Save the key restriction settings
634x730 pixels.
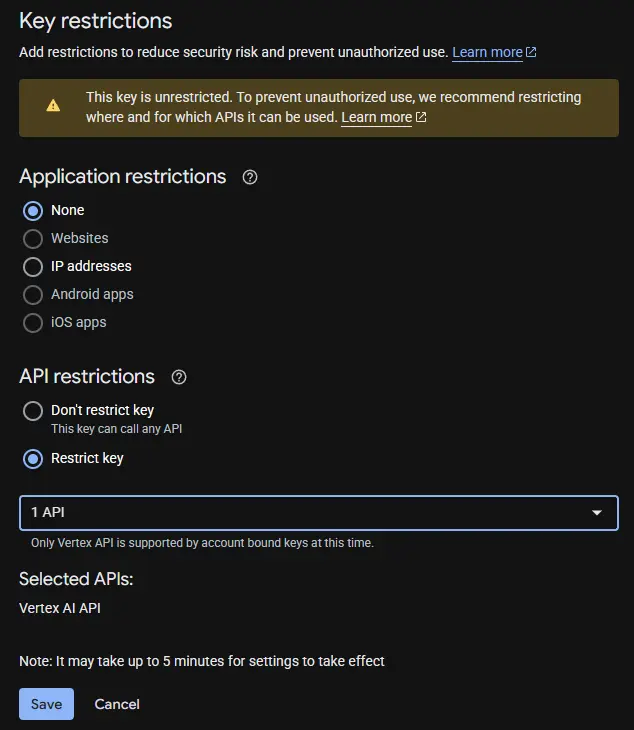point(46,704)
